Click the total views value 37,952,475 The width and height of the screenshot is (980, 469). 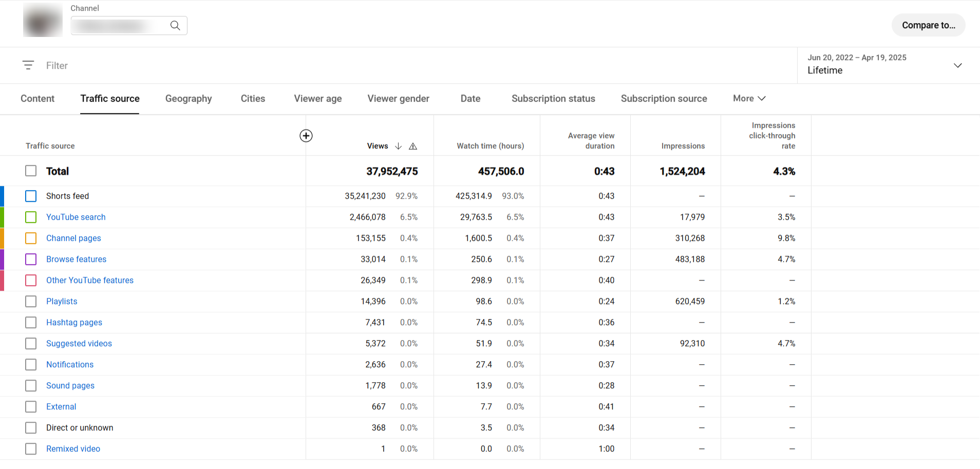coord(392,171)
